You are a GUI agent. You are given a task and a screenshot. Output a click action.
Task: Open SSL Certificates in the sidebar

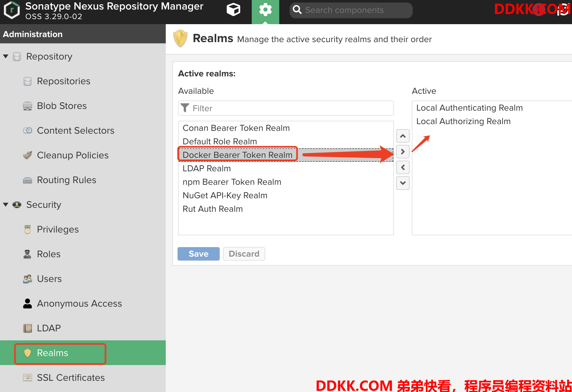click(83, 378)
